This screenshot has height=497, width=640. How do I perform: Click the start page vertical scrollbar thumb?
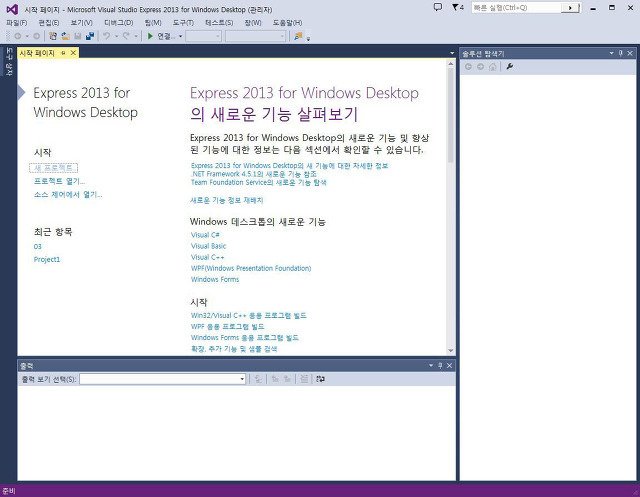point(451,115)
